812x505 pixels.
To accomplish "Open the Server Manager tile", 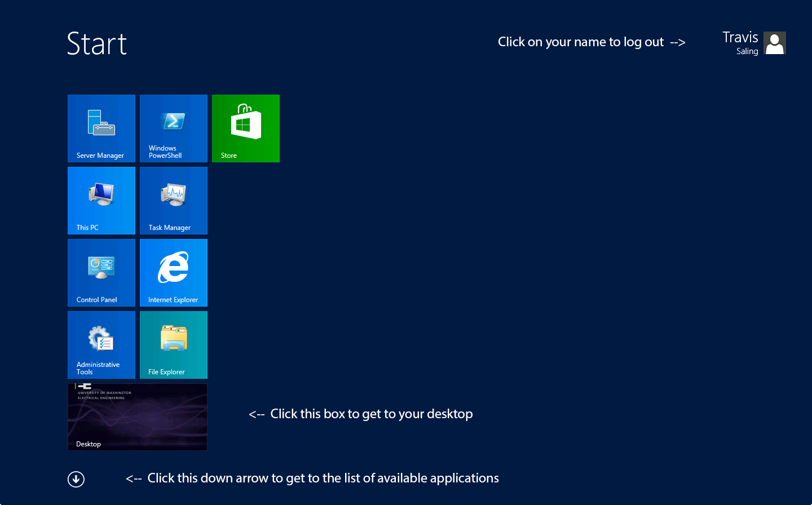I will tap(101, 129).
